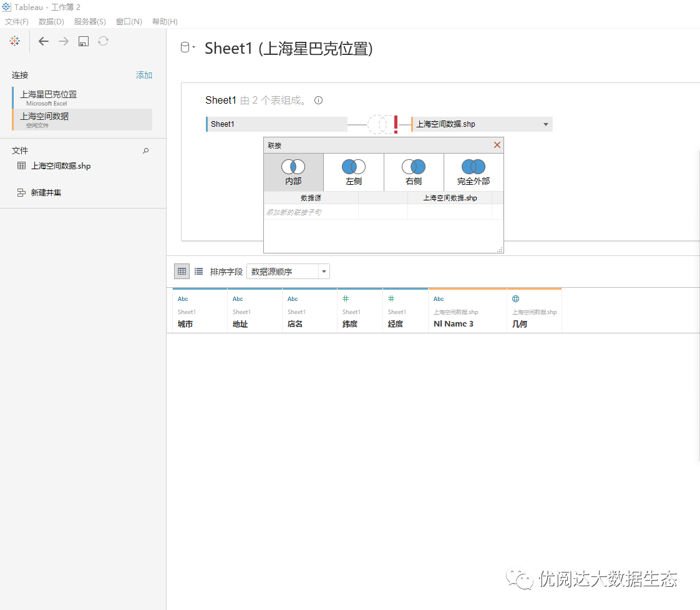Image resolution: width=700 pixels, height=610 pixels.
Task: Open the 数据(D) menu
Action: pos(51,21)
